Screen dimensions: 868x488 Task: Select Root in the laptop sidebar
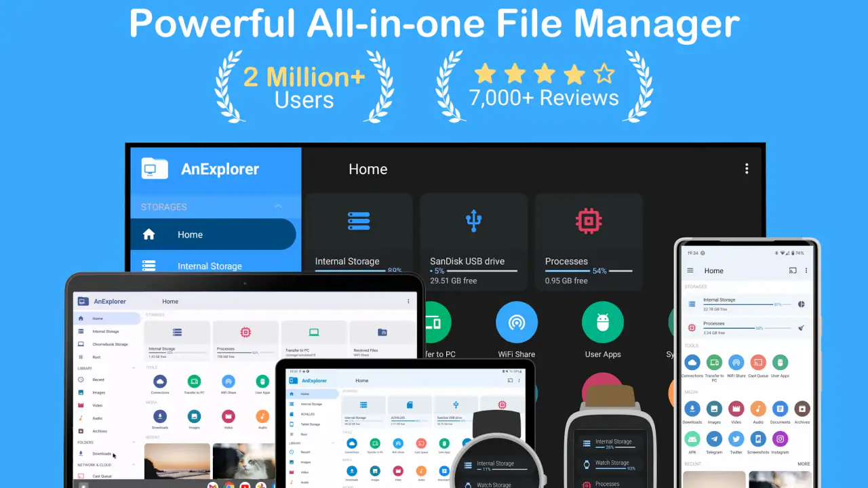[x=108, y=357]
